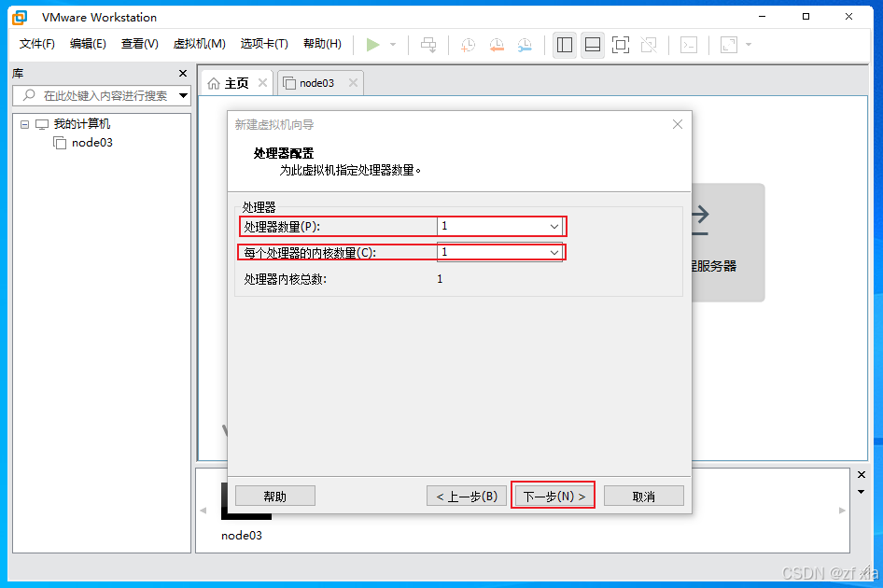
Task: Click the thumbnail bar left scroll arrow
Action: tap(203, 511)
